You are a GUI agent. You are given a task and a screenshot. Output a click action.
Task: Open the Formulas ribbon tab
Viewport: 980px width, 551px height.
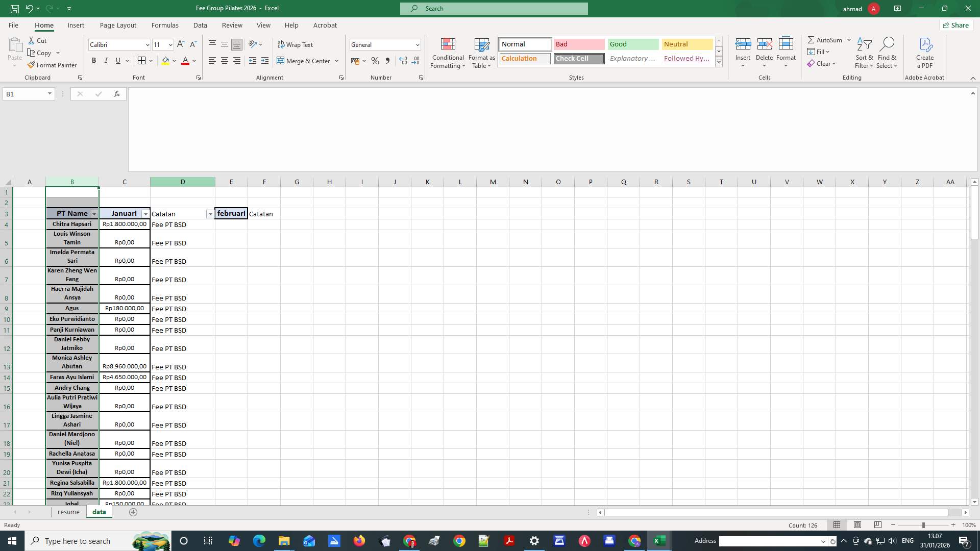164,25
